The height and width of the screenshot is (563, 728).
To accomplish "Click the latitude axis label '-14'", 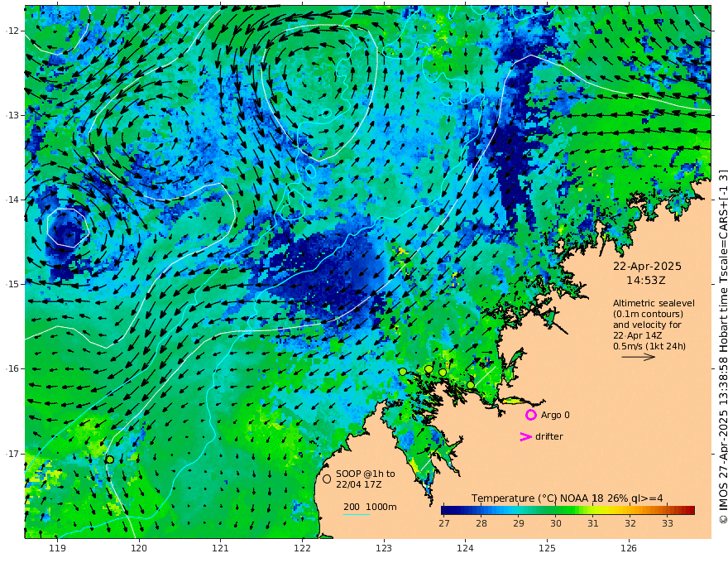I will click(x=12, y=200).
